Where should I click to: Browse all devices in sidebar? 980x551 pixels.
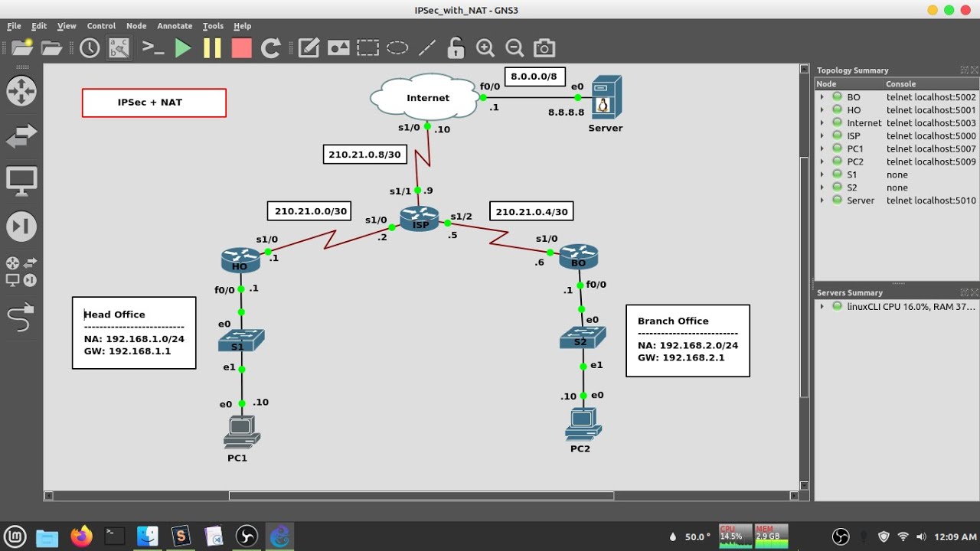[x=21, y=272]
